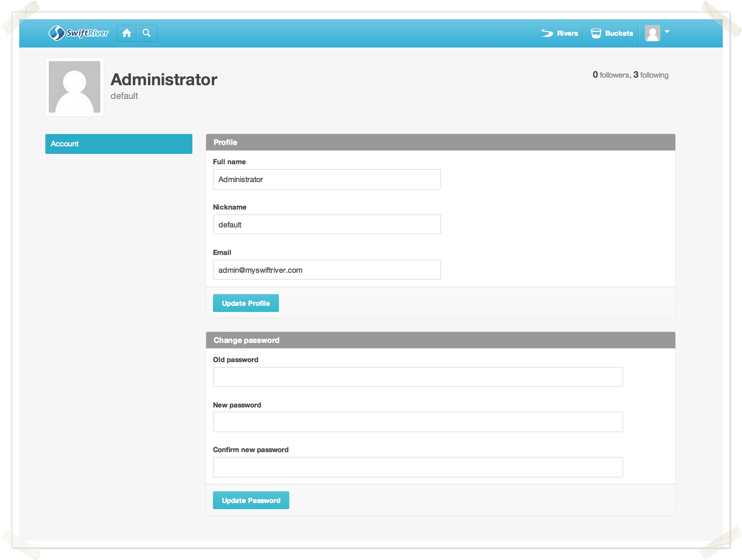This screenshot has width=742, height=560.
Task: Click the large Administrator profile picture
Action: click(75, 87)
